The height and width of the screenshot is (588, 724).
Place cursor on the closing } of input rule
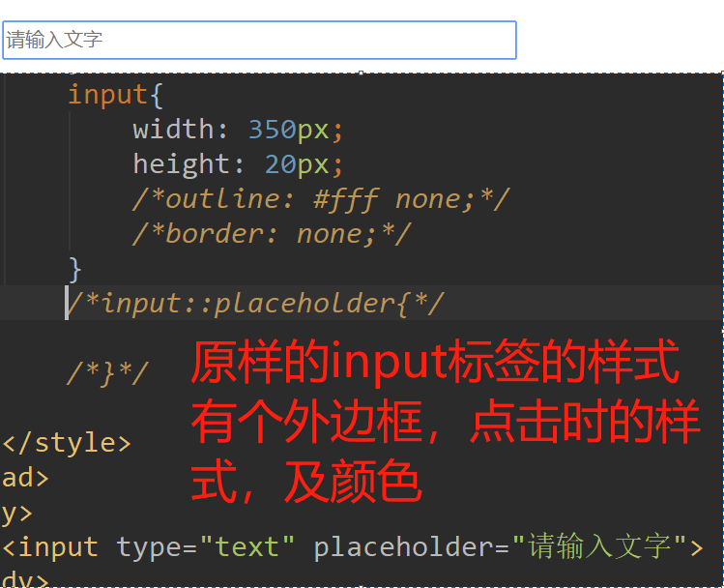(74, 269)
